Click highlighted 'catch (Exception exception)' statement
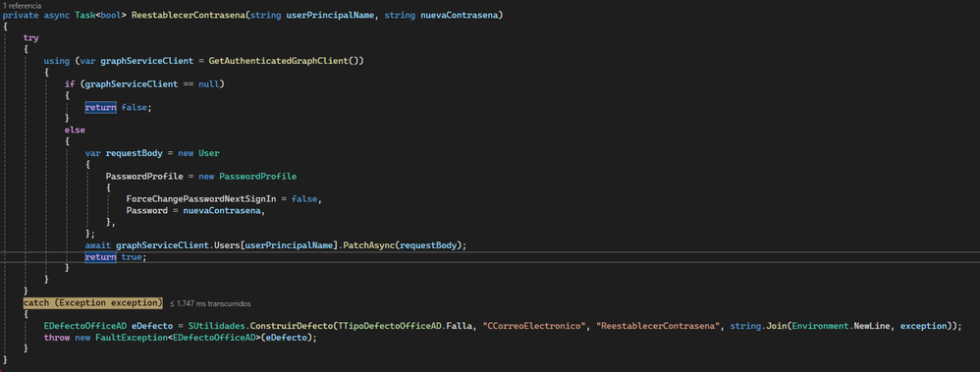 pos(92,302)
